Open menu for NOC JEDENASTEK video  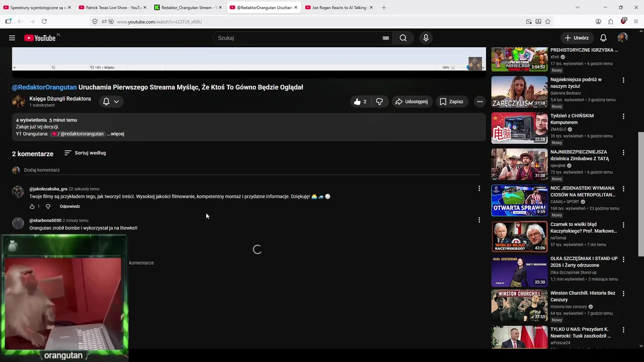623,189
